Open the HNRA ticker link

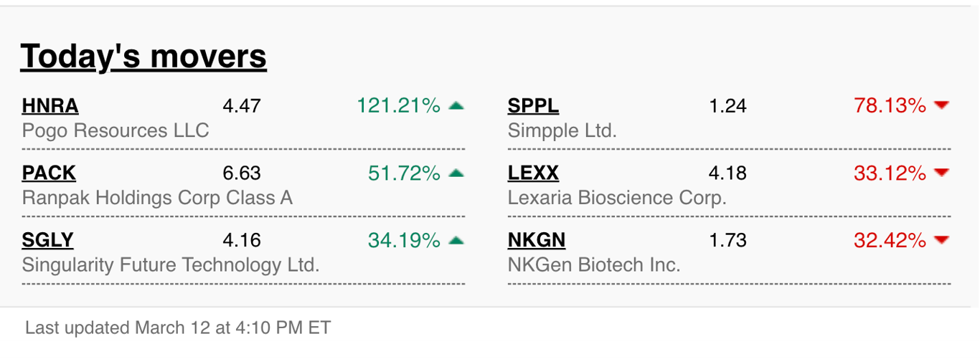point(50,106)
